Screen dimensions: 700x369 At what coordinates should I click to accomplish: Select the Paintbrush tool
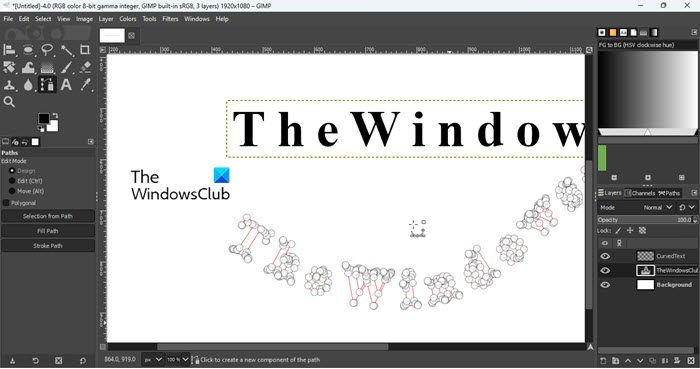[x=67, y=67]
